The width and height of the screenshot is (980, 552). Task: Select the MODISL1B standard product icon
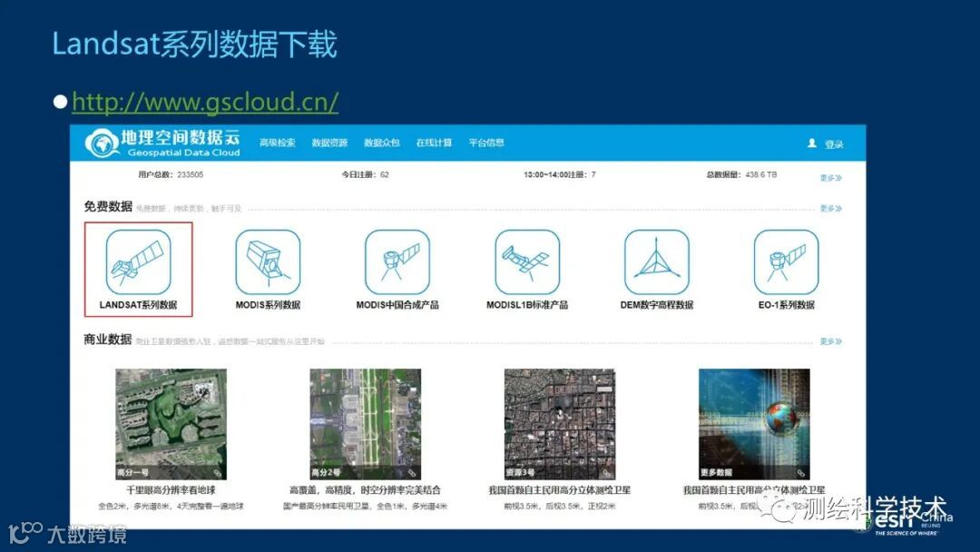(x=527, y=262)
